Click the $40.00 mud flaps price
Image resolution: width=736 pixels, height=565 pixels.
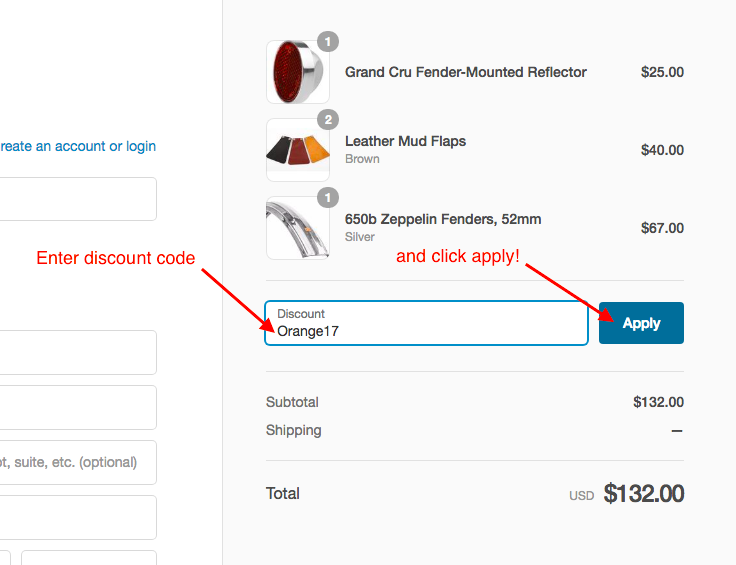[662, 150]
